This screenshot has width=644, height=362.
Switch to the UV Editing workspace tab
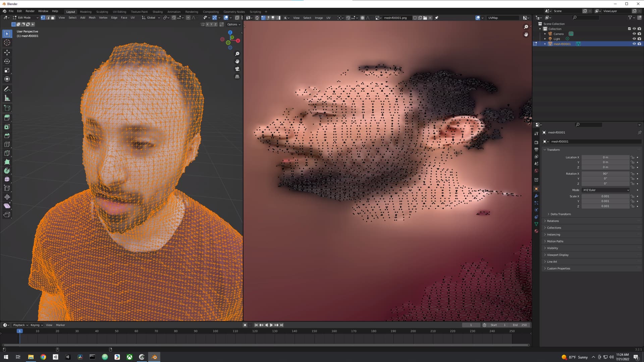point(119,12)
